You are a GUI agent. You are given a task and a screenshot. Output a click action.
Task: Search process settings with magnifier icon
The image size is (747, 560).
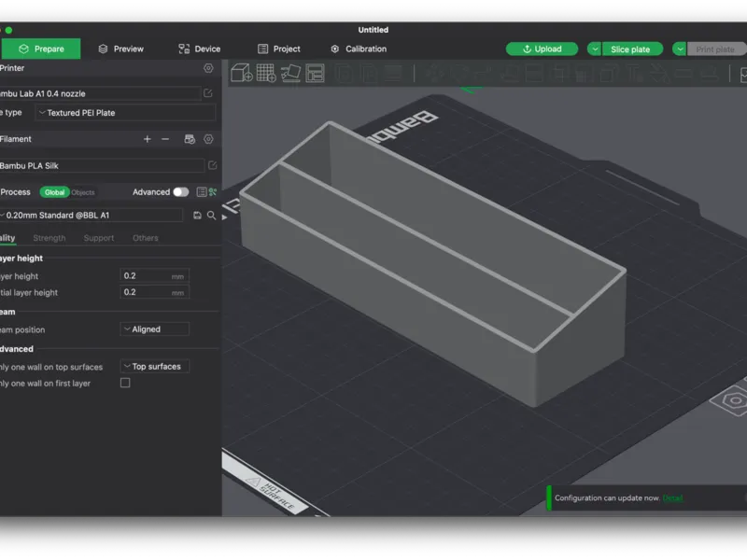[x=212, y=216]
